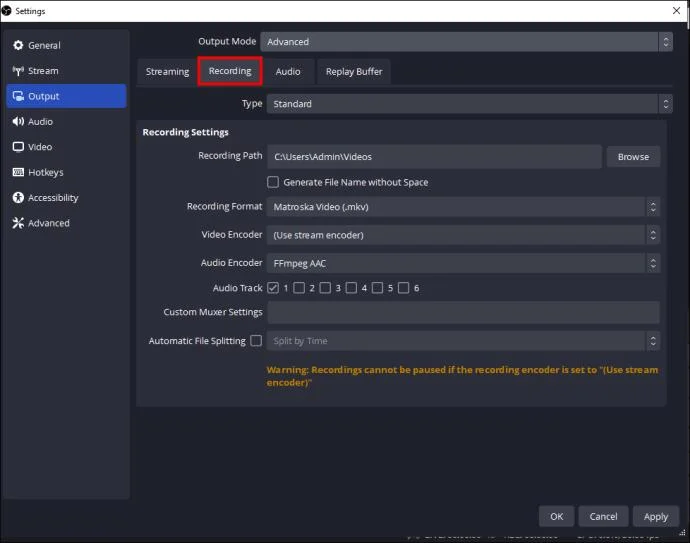The height and width of the screenshot is (543, 690).
Task: Switch to the Streaming tab
Action: [167, 72]
